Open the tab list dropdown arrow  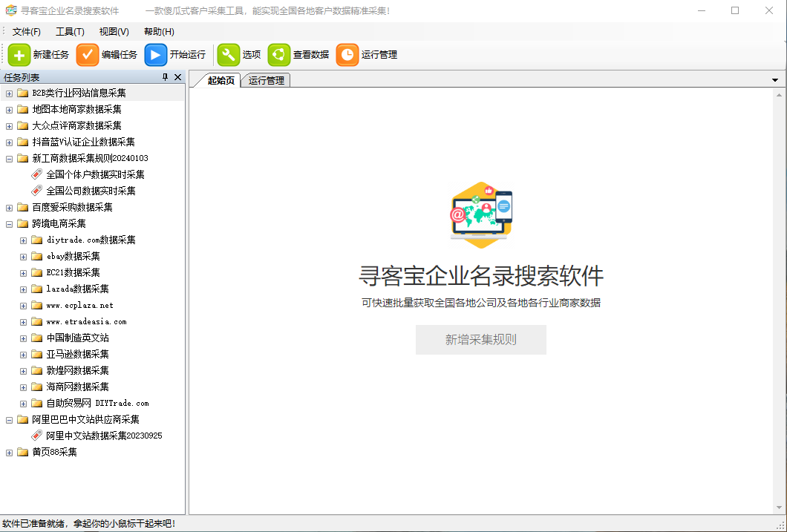(x=775, y=80)
